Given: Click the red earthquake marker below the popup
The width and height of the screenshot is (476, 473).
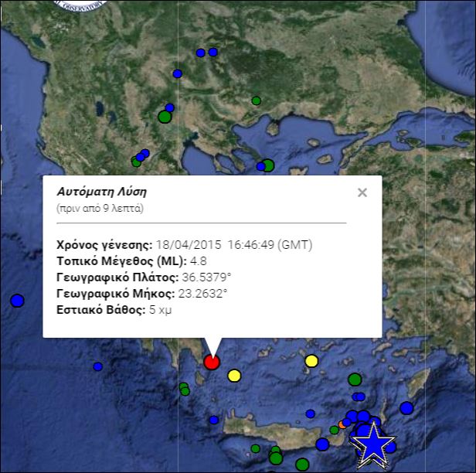Looking at the screenshot, I should tap(212, 362).
